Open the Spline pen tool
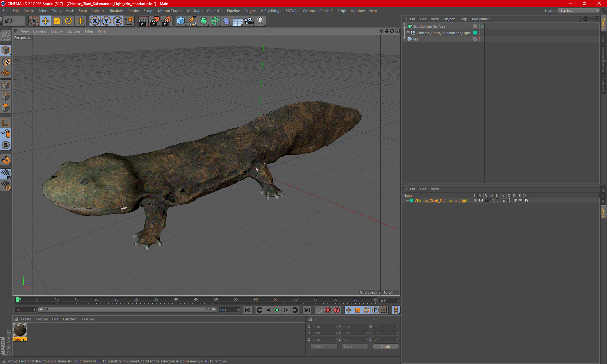Image resolution: width=607 pixels, height=364 pixels. pyautogui.click(x=192, y=21)
